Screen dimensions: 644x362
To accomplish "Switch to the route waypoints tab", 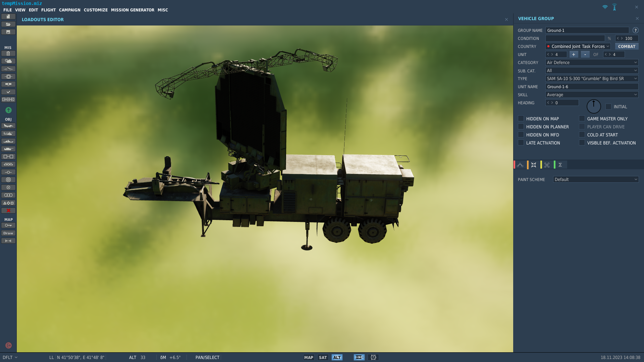I will coord(520,165).
